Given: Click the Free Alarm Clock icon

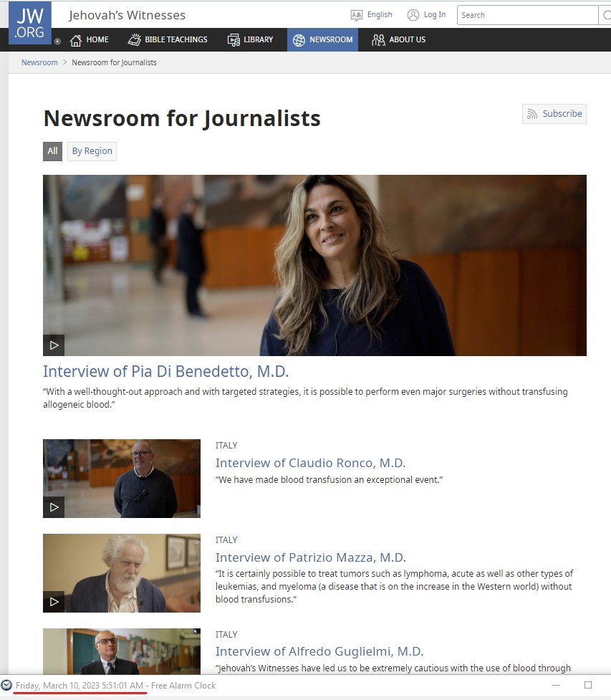Looking at the screenshot, I should tap(6, 685).
